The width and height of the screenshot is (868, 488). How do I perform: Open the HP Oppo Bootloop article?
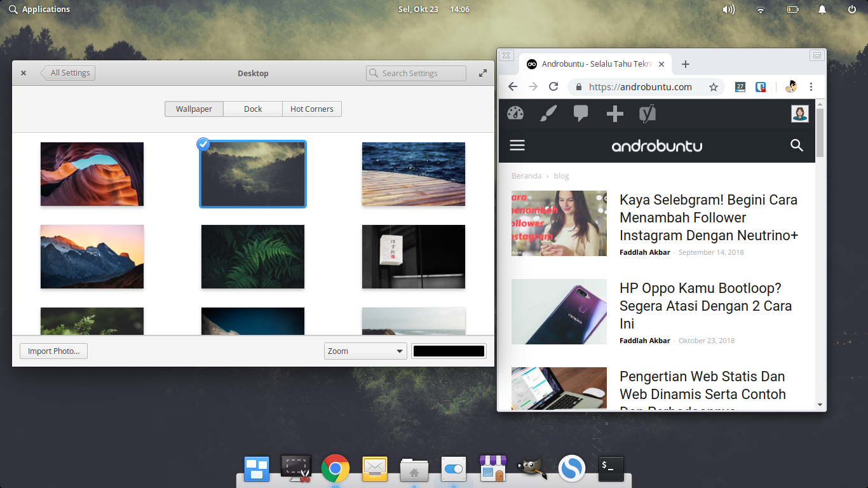click(706, 306)
